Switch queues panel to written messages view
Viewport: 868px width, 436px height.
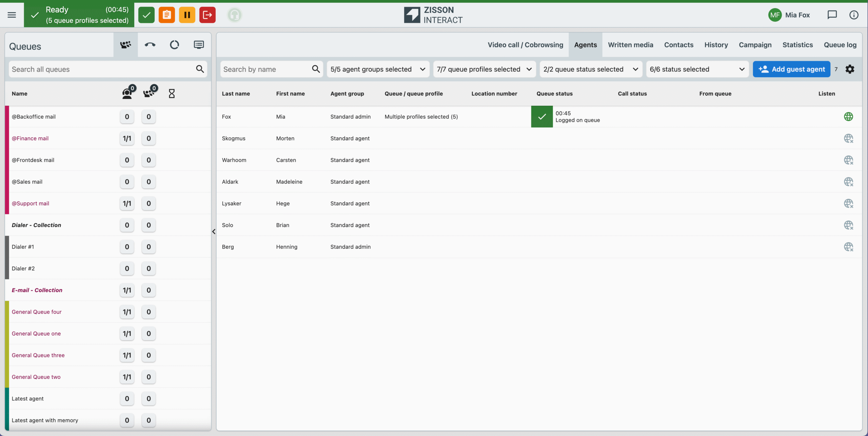point(199,45)
